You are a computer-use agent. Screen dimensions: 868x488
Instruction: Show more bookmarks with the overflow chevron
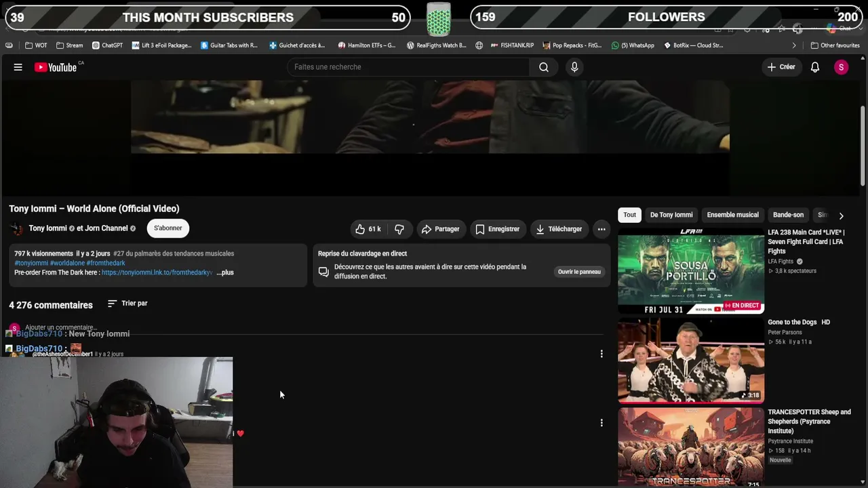click(x=794, y=45)
